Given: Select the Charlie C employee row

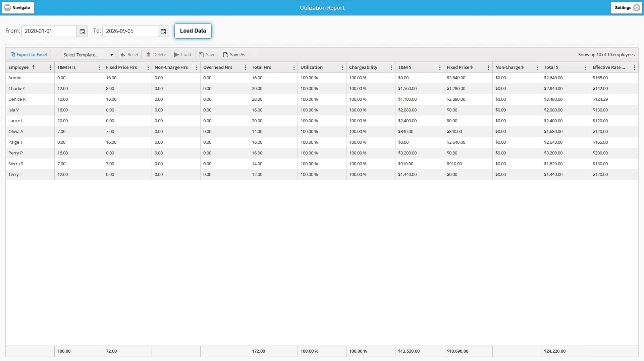Looking at the screenshot, I should [322, 89].
